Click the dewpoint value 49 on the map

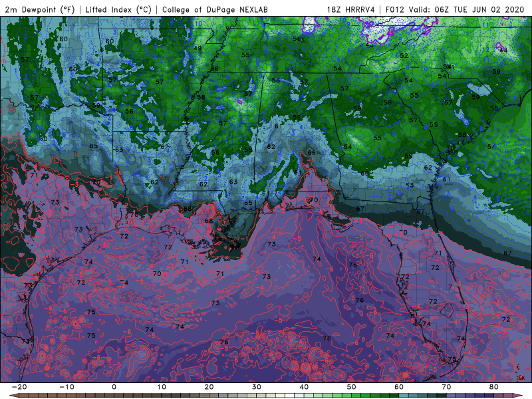[198, 48]
